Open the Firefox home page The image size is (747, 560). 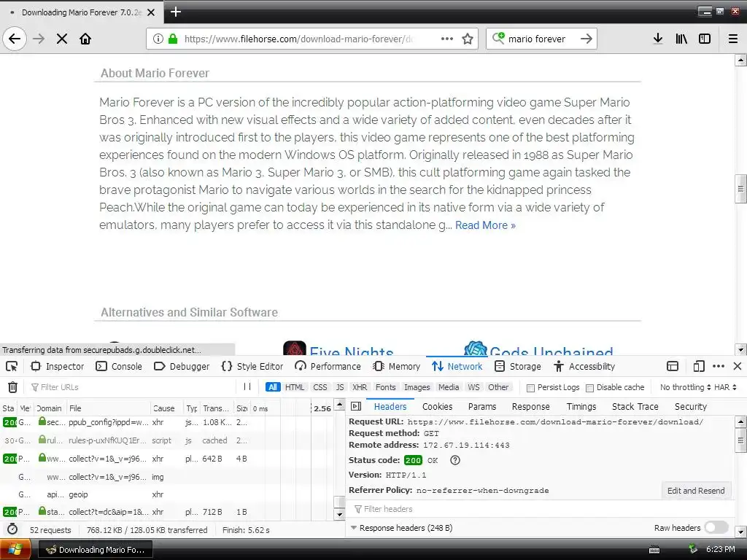[85, 39]
